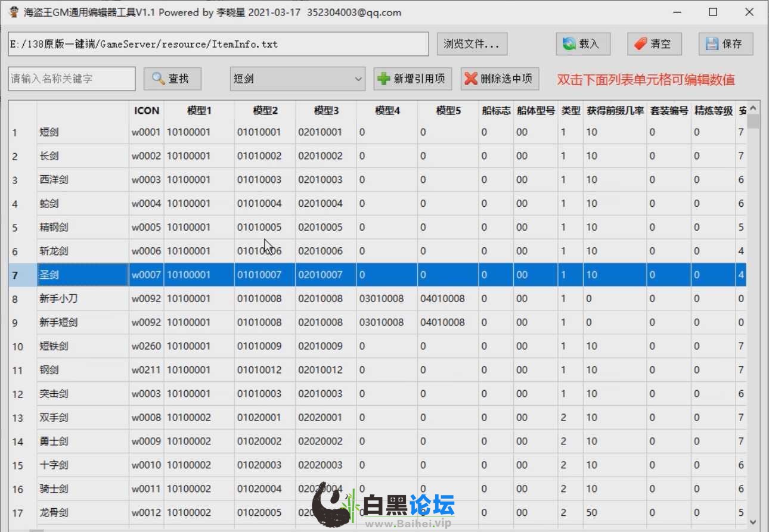Select the 短铁剑 row name cell
The height and width of the screenshot is (532, 769).
click(x=83, y=346)
